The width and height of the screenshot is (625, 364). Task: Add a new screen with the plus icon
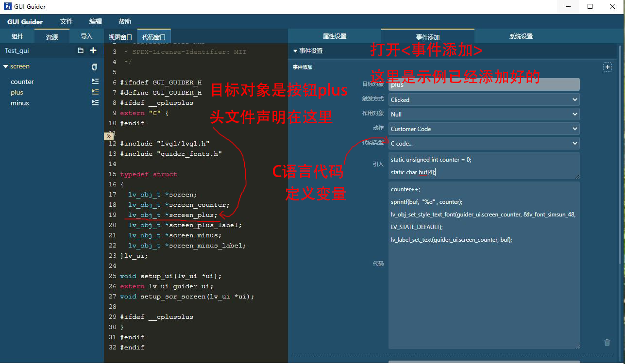point(93,50)
